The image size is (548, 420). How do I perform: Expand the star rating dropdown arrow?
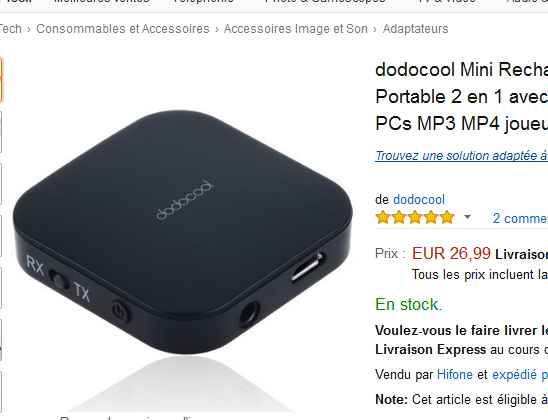click(x=467, y=217)
